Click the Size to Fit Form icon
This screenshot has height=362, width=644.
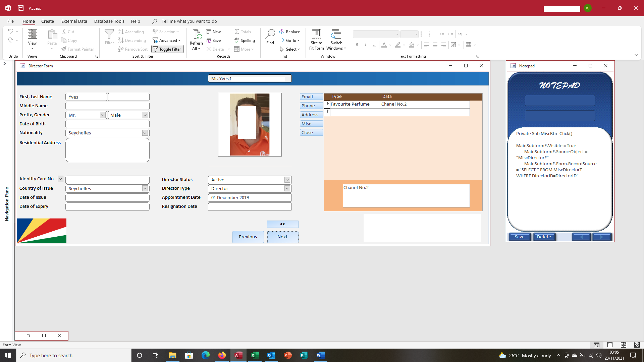316,34
